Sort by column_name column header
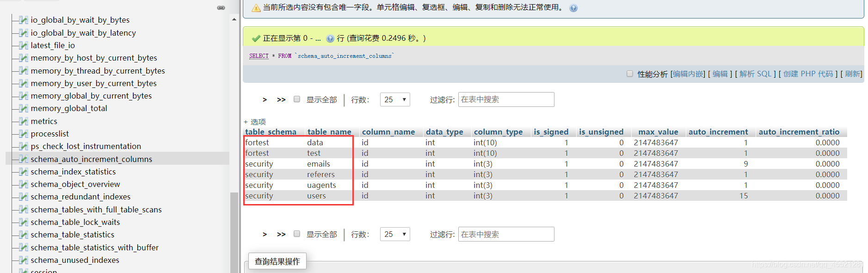This screenshot has width=868, height=273. 388,132
